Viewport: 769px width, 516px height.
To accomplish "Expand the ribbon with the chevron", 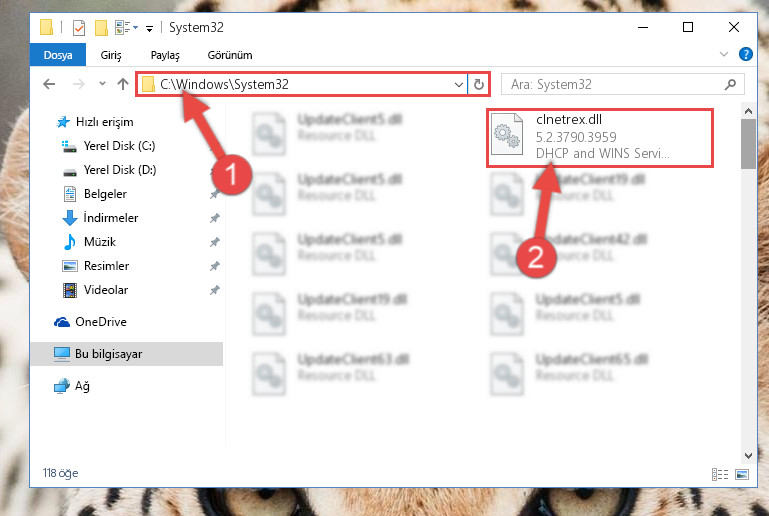I will 723,54.
